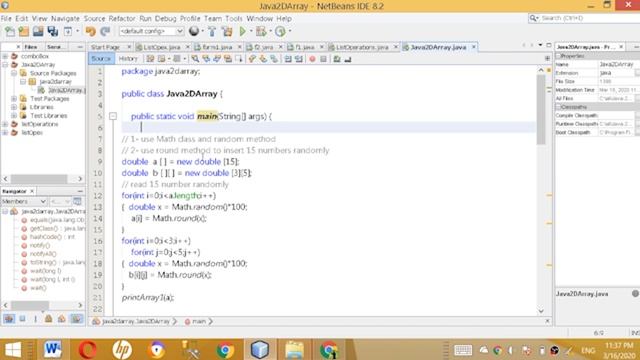
Task: Click the Open Project toolbar icon
Action: pyautogui.click(x=38, y=31)
